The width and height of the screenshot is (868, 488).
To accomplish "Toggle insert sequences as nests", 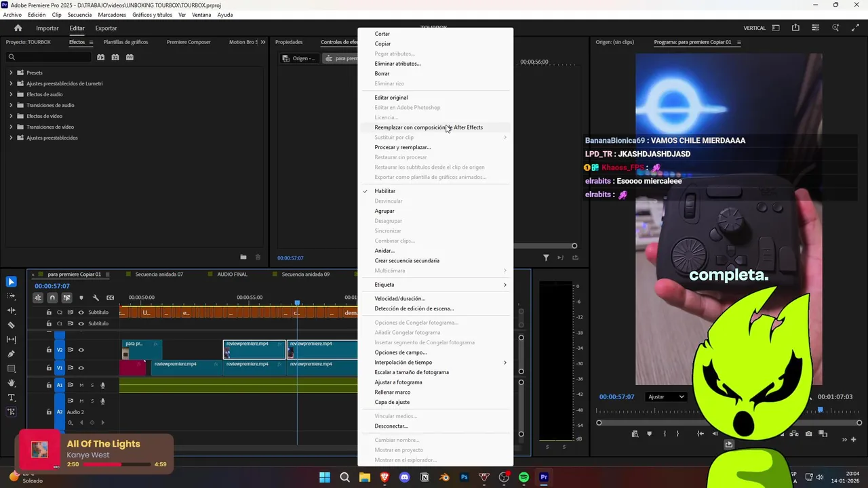I will pos(38,298).
